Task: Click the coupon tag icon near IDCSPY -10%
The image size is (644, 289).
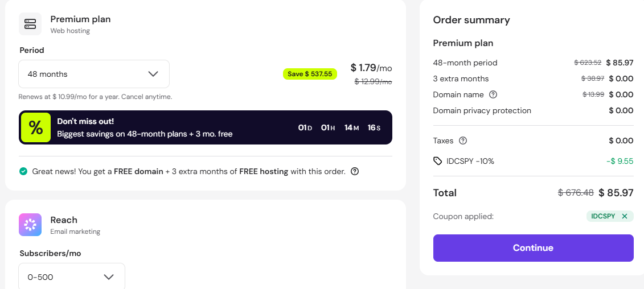Action: pos(437,161)
